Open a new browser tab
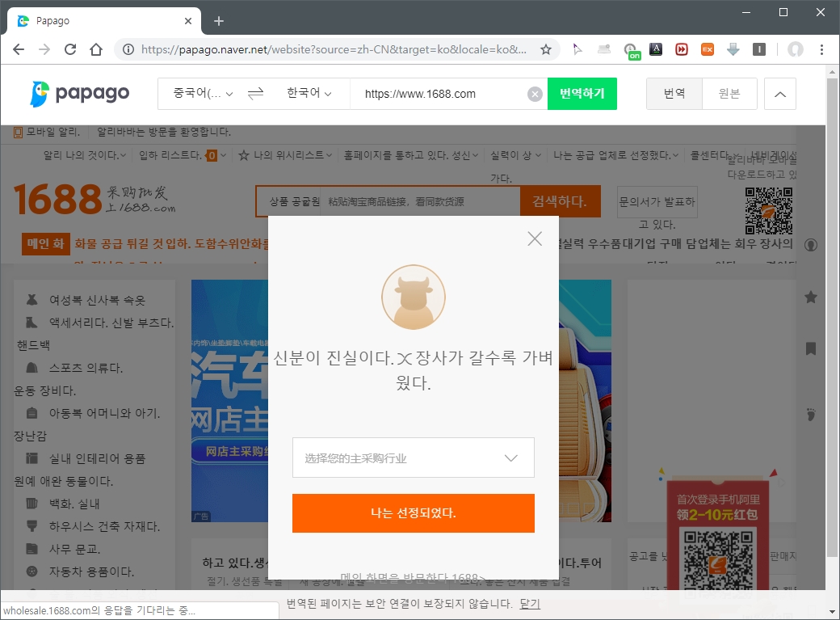Viewport: 840px width, 620px height. 219,21
